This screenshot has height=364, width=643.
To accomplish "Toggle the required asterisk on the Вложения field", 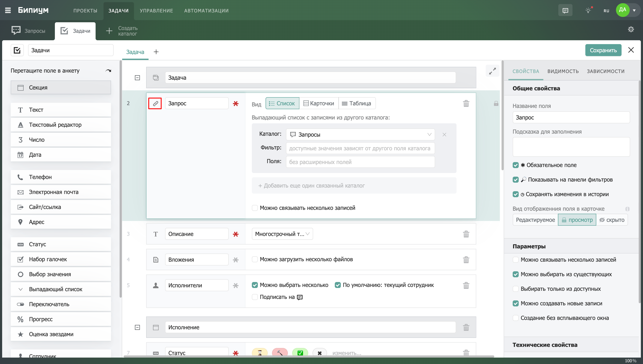I will pyautogui.click(x=235, y=260).
